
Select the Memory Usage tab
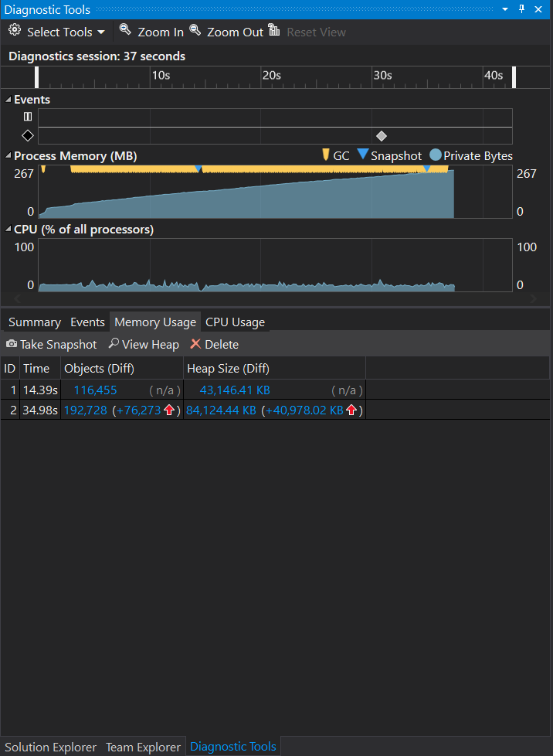(x=155, y=322)
